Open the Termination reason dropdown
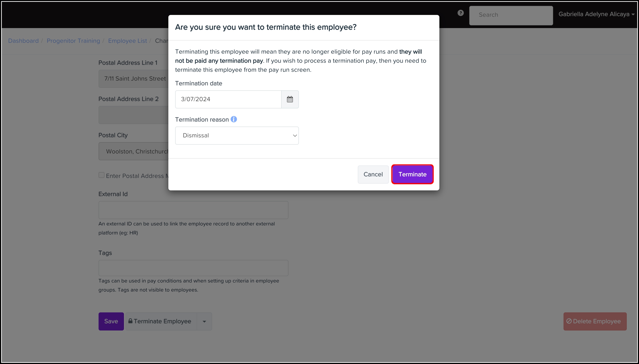The height and width of the screenshot is (364, 639). [x=236, y=135]
